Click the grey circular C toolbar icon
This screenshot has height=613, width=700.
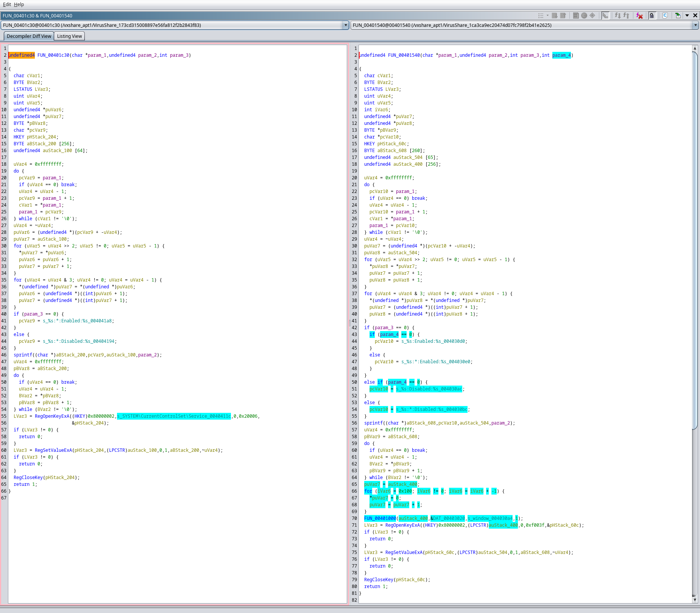(x=584, y=16)
